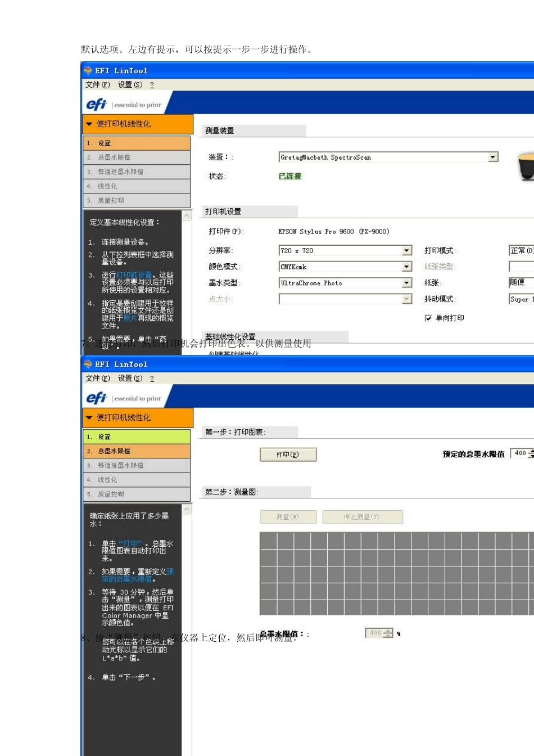Click the 测量(M) button
Viewport: 534px width, 756px height.
[288, 517]
